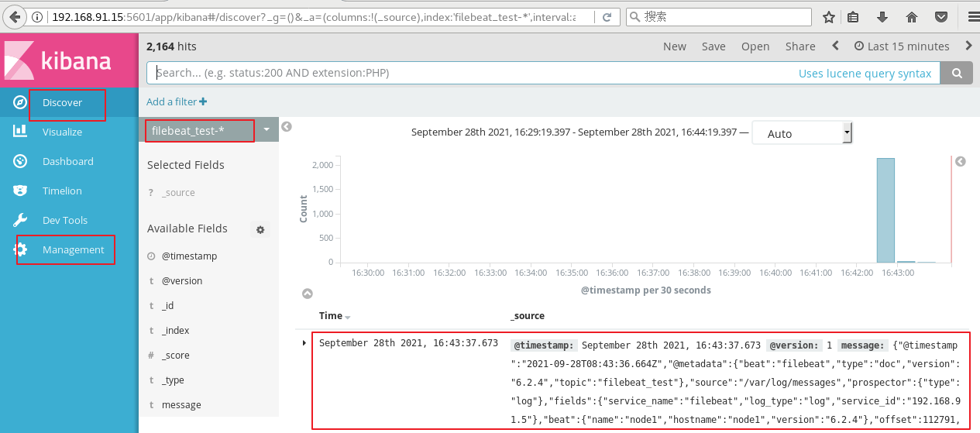
Task: Go to Dashboard in the sidebar
Action: click(x=67, y=162)
